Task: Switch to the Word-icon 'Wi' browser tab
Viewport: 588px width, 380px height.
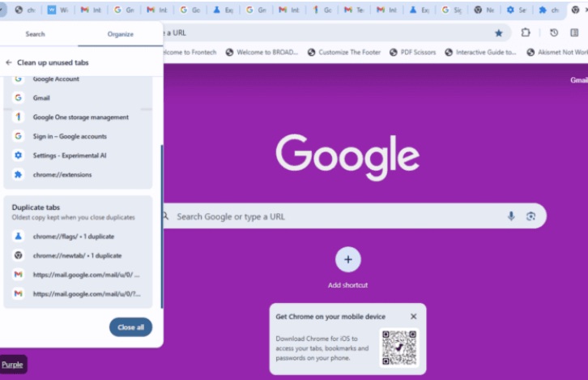Action: tap(58, 11)
